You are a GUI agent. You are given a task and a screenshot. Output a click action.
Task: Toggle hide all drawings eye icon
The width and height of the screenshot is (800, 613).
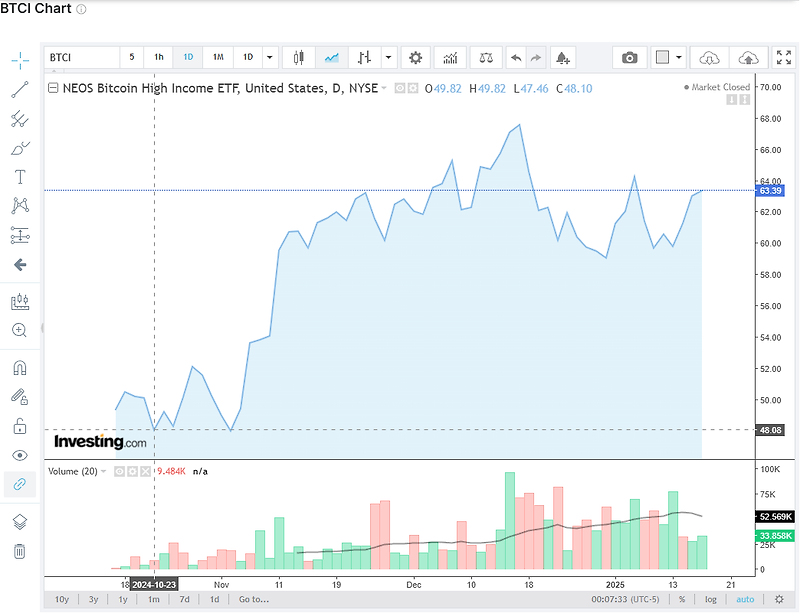(19, 456)
